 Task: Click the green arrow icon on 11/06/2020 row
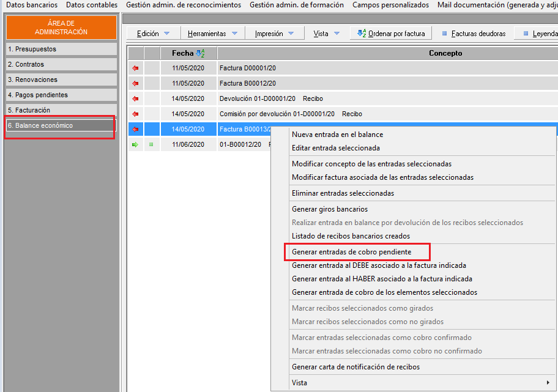click(x=135, y=144)
